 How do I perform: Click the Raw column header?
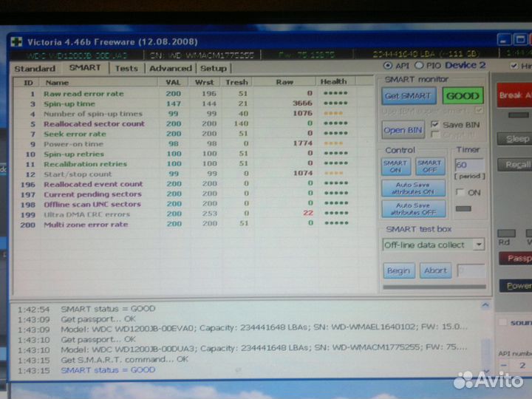(x=284, y=82)
